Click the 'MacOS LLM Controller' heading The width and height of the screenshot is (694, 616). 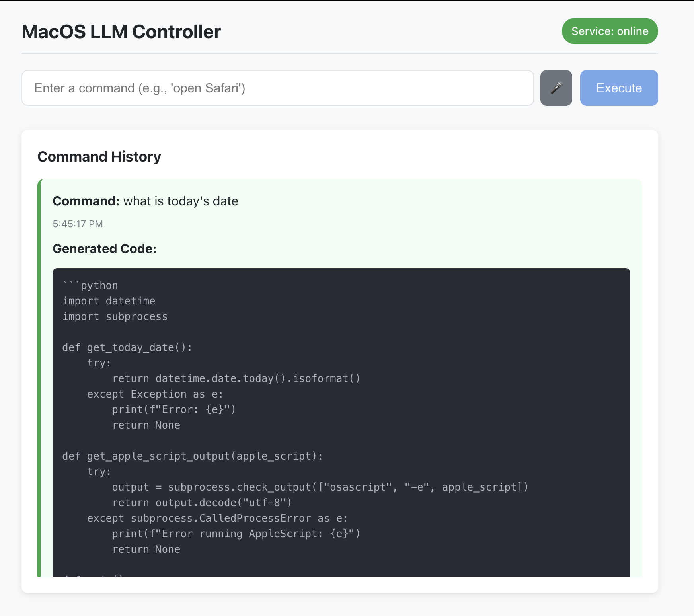pos(121,32)
